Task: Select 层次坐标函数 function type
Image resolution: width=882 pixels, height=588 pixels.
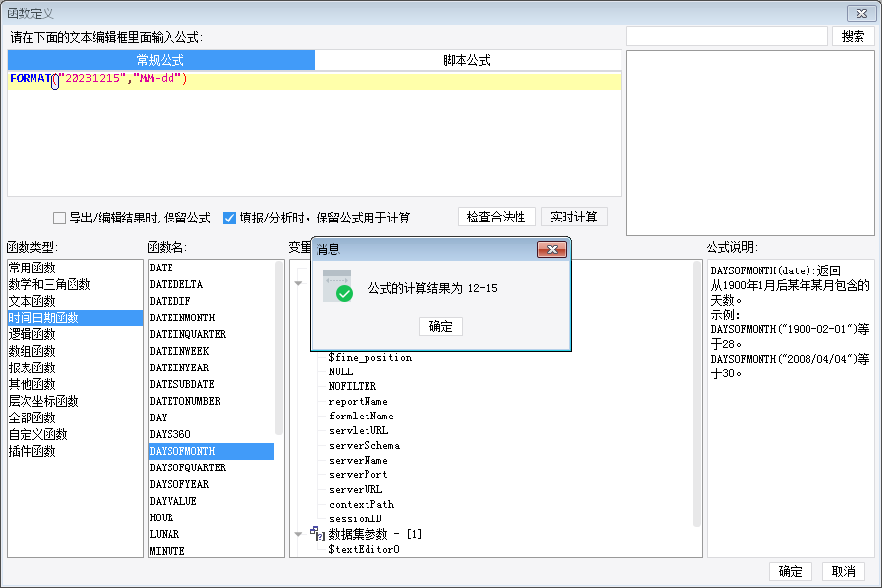Action: 75,401
